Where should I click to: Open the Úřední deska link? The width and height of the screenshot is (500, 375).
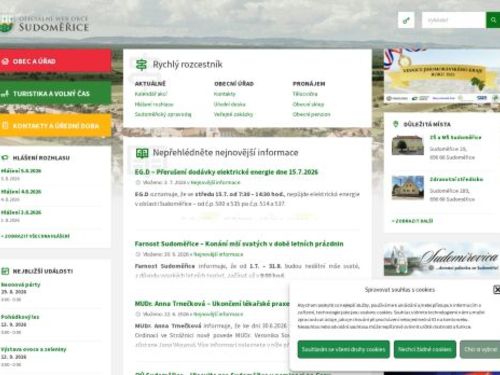point(229,104)
